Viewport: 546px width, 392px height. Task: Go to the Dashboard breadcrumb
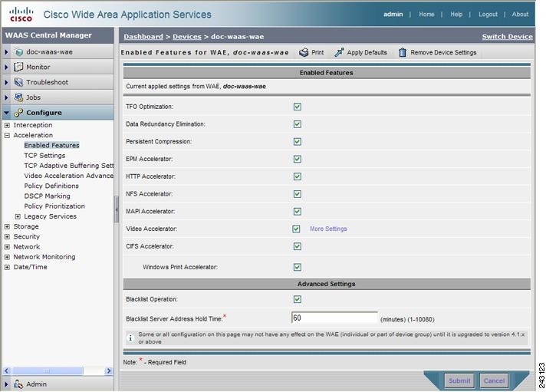pyautogui.click(x=143, y=37)
